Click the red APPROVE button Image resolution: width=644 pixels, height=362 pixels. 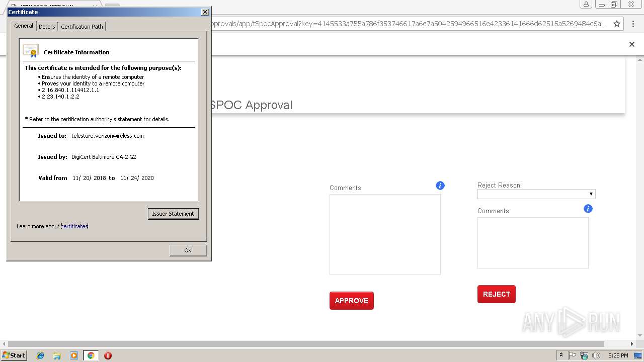(352, 301)
